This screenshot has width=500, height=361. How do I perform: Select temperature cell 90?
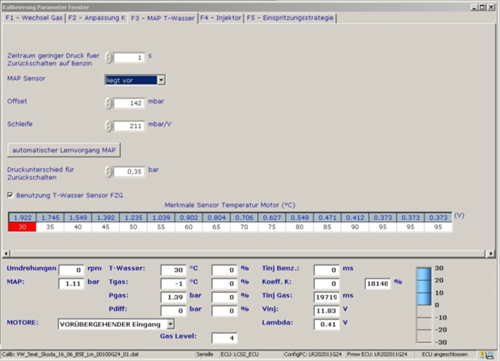355,227
